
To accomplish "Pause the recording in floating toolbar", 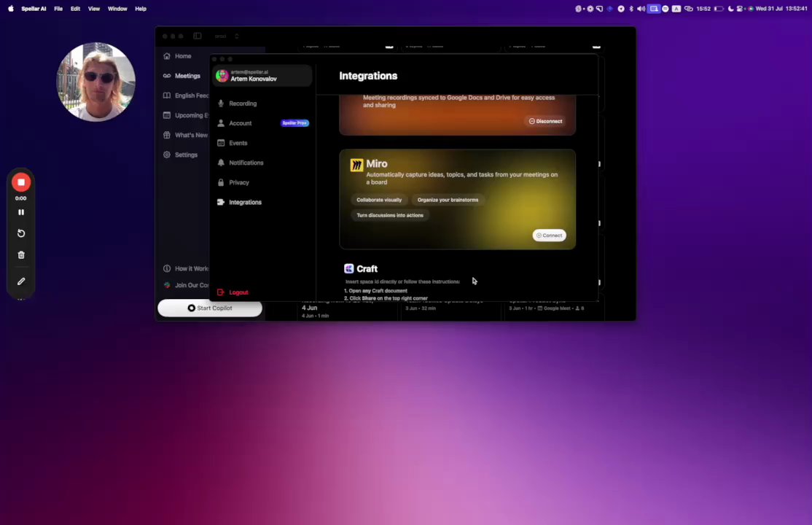I will [x=21, y=212].
